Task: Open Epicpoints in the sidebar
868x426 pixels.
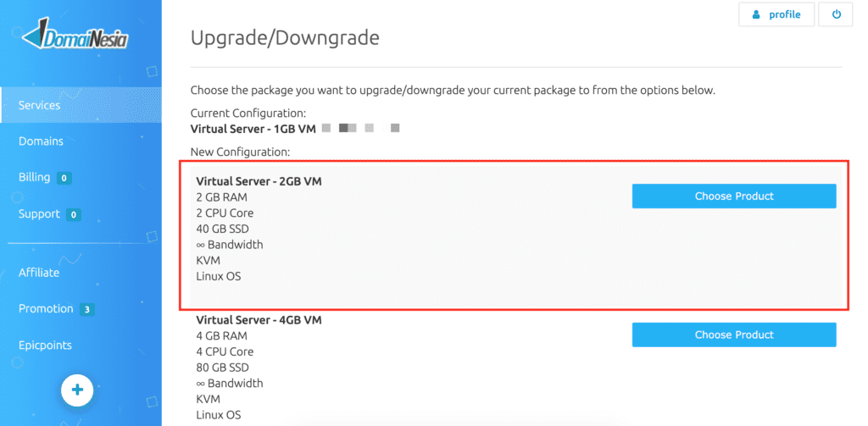Action: click(46, 346)
